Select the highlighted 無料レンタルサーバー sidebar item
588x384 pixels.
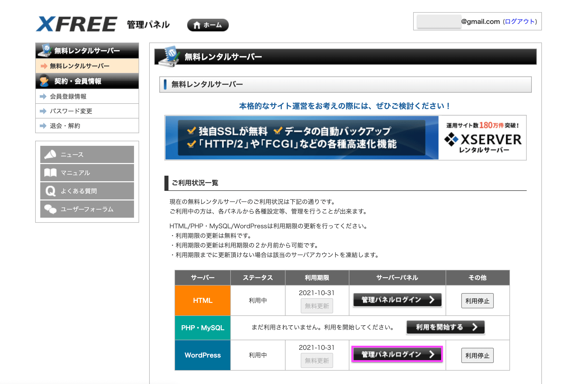click(80, 66)
